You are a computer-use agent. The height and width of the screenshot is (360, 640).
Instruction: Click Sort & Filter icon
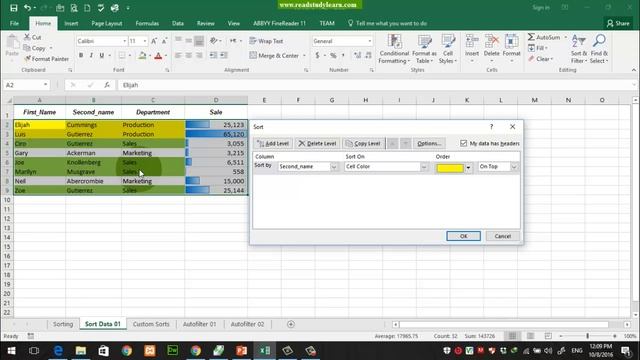579,49
